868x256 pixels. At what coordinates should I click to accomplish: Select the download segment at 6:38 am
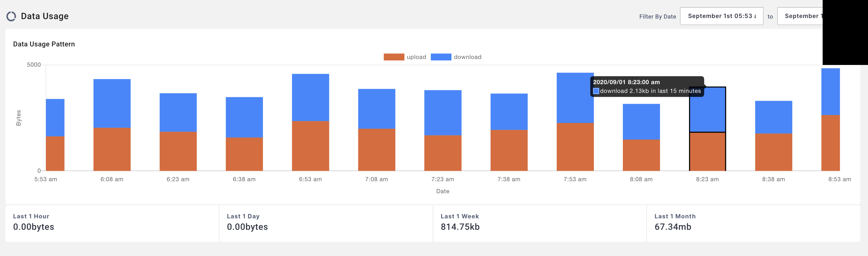[244, 117]
